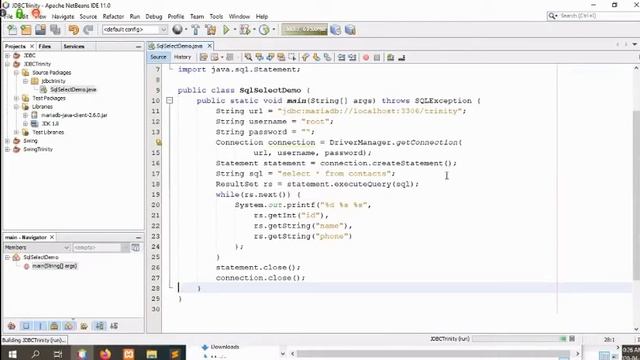640x360 pixels.
Task: Toggle Show Fields filter in Navigator
Action: point(26,326)
